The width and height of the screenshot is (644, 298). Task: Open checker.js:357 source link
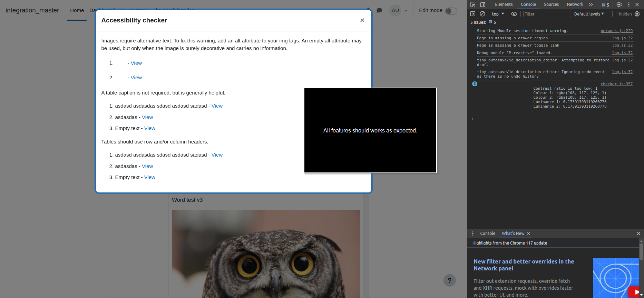tap(616, 84)
